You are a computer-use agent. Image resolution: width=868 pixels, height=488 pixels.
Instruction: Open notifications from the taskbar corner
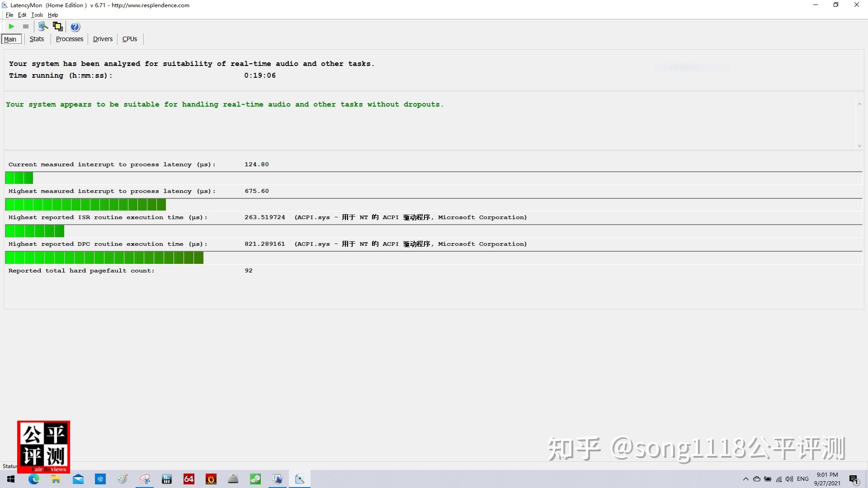pos(853,479)
